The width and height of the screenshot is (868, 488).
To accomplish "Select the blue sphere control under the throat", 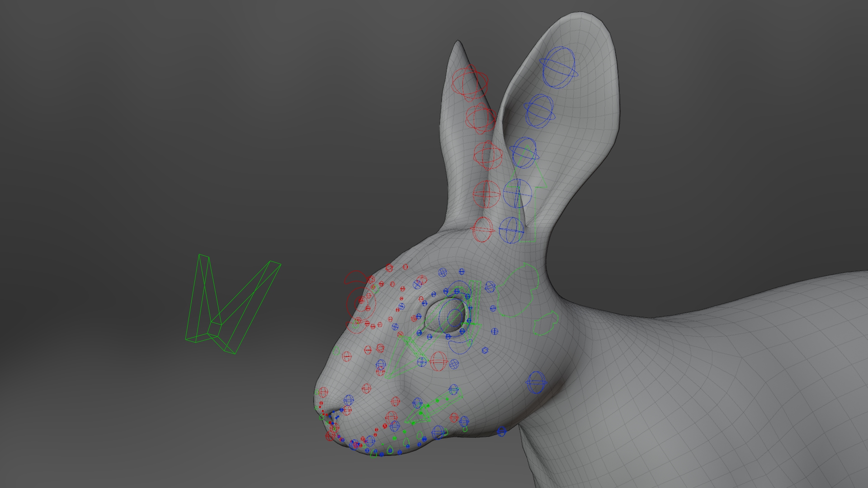I will pos(501,432).
